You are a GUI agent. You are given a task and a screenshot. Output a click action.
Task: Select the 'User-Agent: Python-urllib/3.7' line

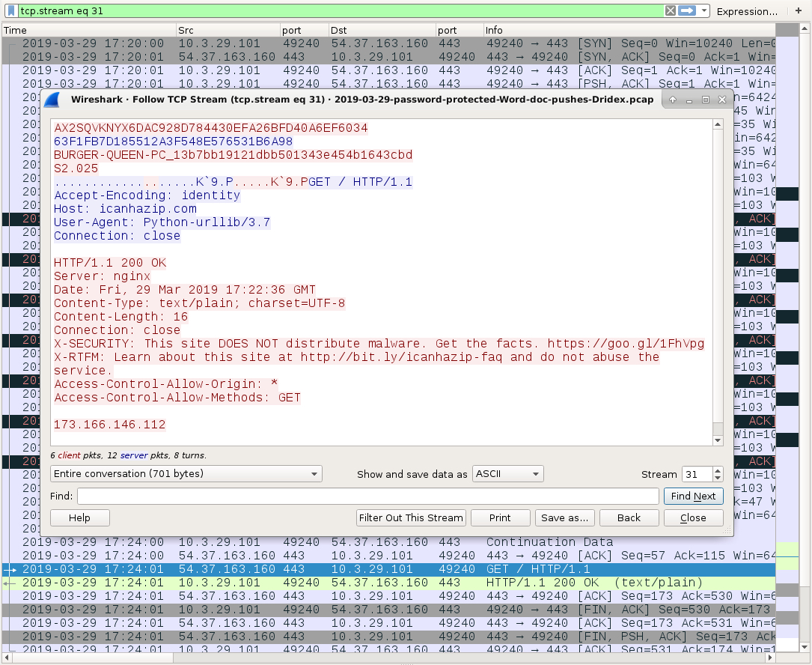coord(162,222)
